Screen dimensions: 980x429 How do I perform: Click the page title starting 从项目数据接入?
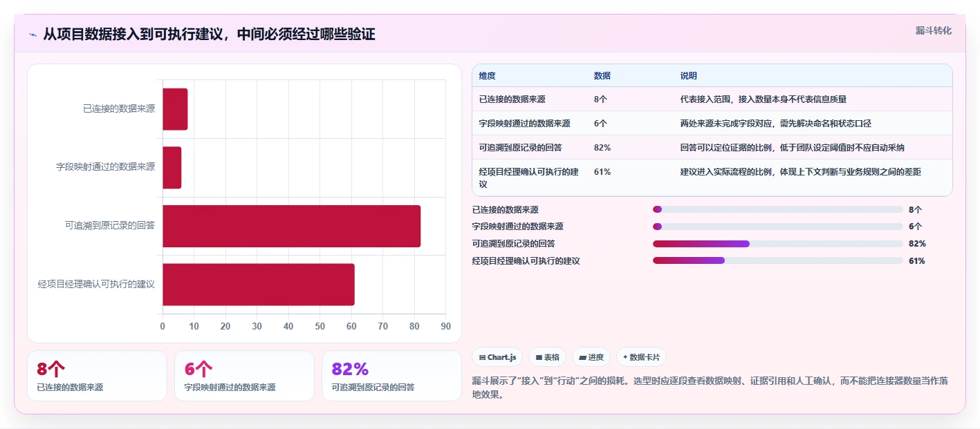tap(209, 35)
